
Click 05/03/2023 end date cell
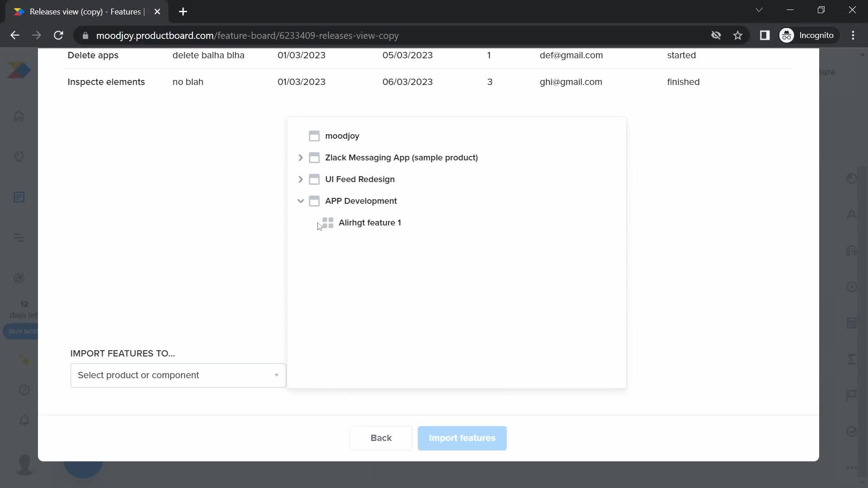pyautogui.click(x=407, y=55)
